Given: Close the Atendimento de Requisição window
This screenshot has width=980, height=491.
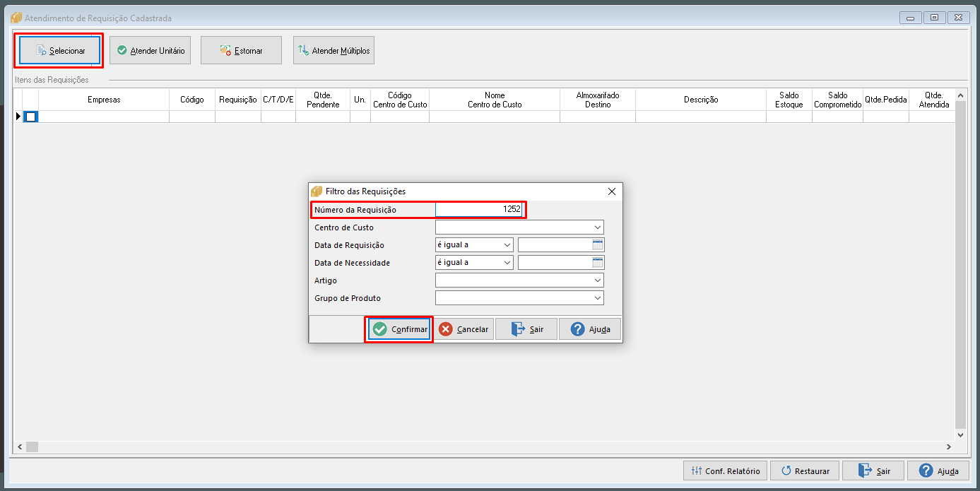Looking at the screenshot, I should [x=958, y=18].
